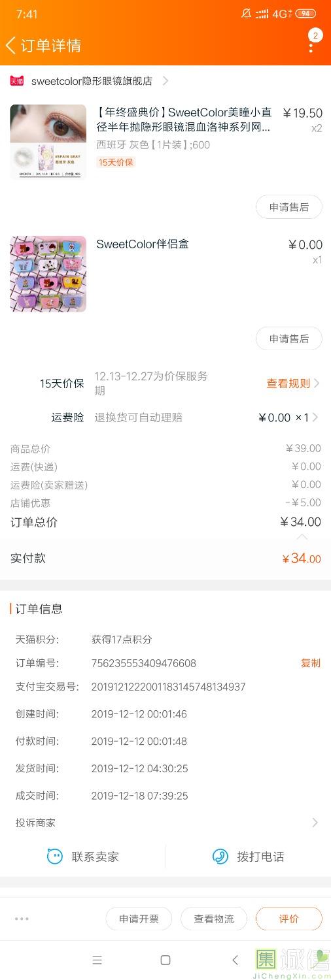Open the 运费险 detail chevron
The width and height of the screenshot is (331, 980).
pyautogui.click(x=316, y=417)
